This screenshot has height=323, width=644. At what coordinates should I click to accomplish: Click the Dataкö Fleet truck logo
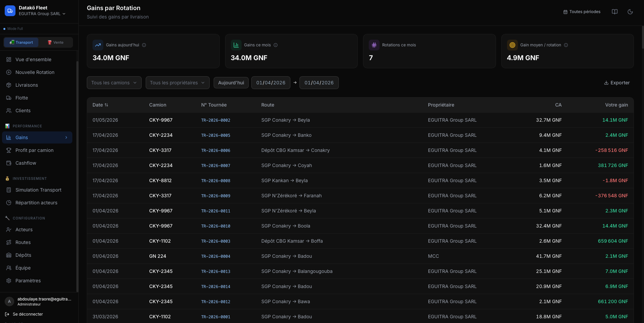click(x=10, y=11)
